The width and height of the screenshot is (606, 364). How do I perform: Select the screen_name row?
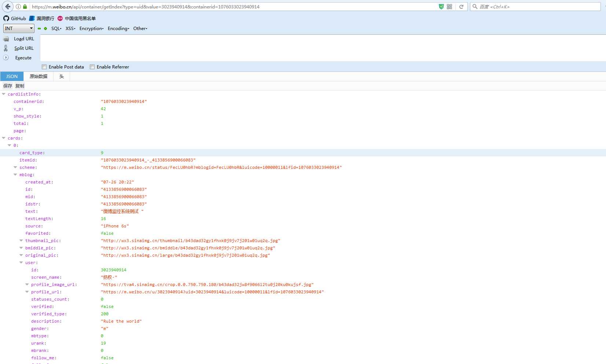303,277
